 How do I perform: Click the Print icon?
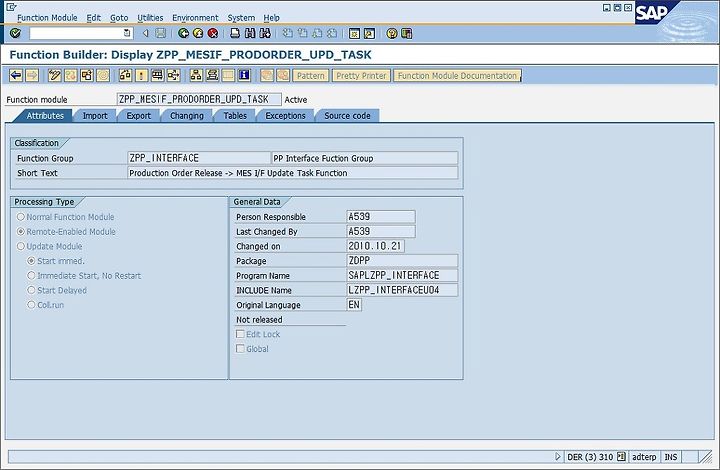pyautogui.click(x=235, y=33)
